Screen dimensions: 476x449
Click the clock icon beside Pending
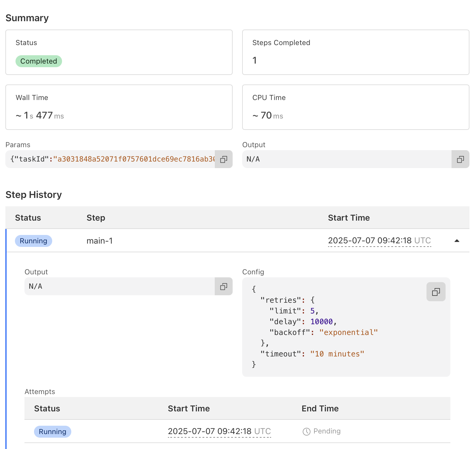click(x=306, y=432)
